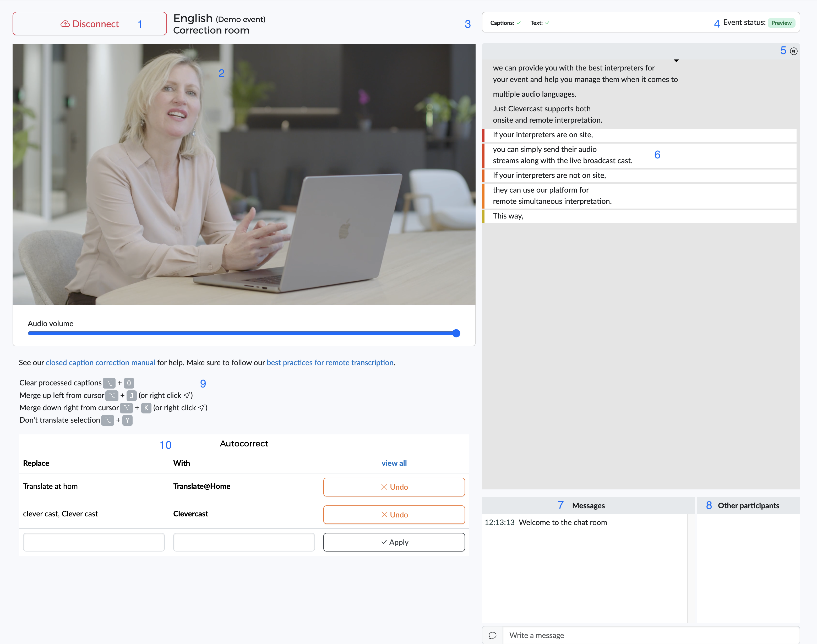Click the cloud icon on Disconnect button
The width and height of the screenshot is (817, 644).
(65, 24)
